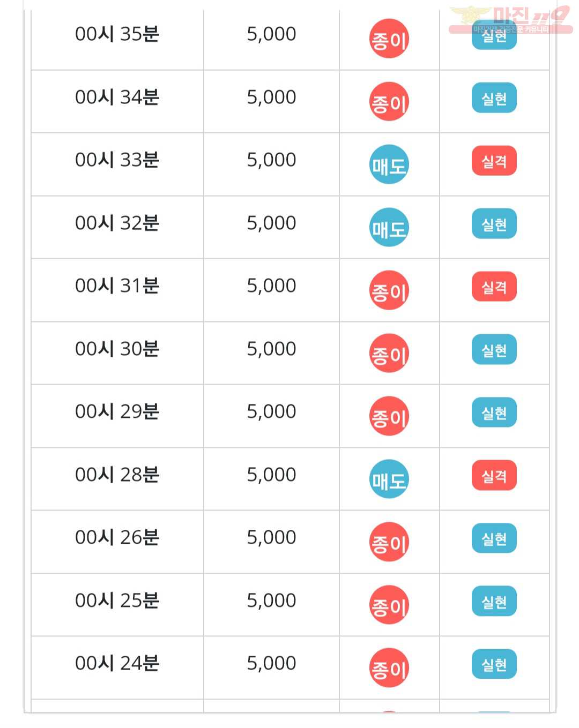Click the red 종이 circle at 00시 35분

click(x=389, y=39)
